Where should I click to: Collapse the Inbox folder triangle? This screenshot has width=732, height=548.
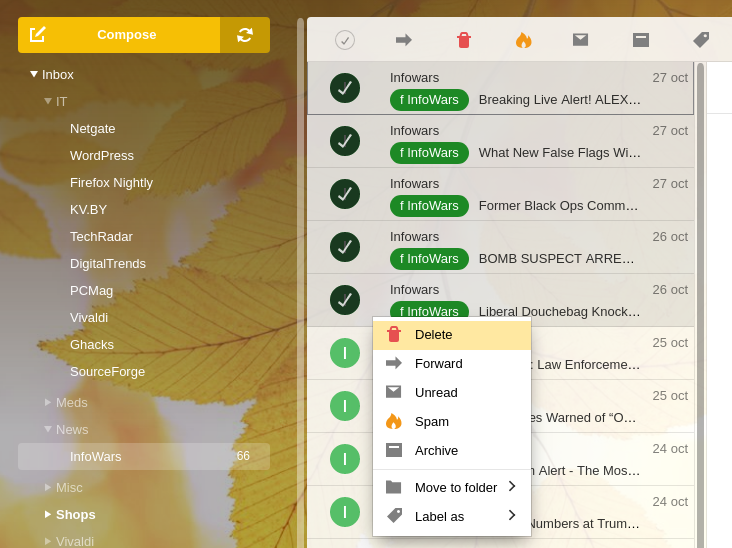[x=34, y=74]
